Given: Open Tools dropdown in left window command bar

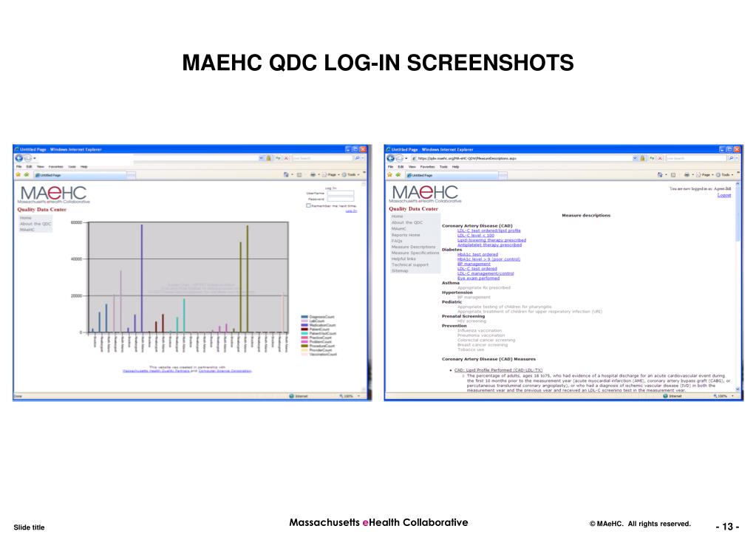Looking at the screenshot, I should (350, 174).
